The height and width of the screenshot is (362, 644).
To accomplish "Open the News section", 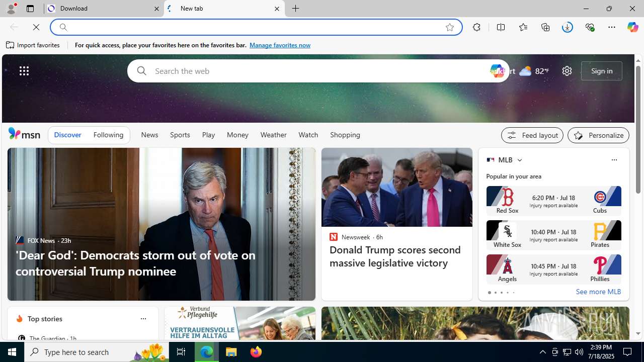I will pyautogui.click(x=149, y=135).
